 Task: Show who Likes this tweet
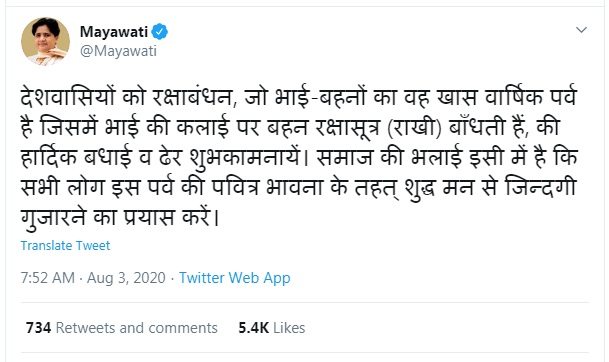coord(289,328)
